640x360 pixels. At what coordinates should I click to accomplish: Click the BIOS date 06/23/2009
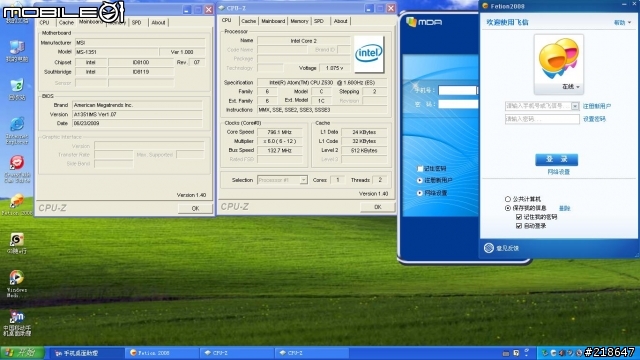[137, 123]
